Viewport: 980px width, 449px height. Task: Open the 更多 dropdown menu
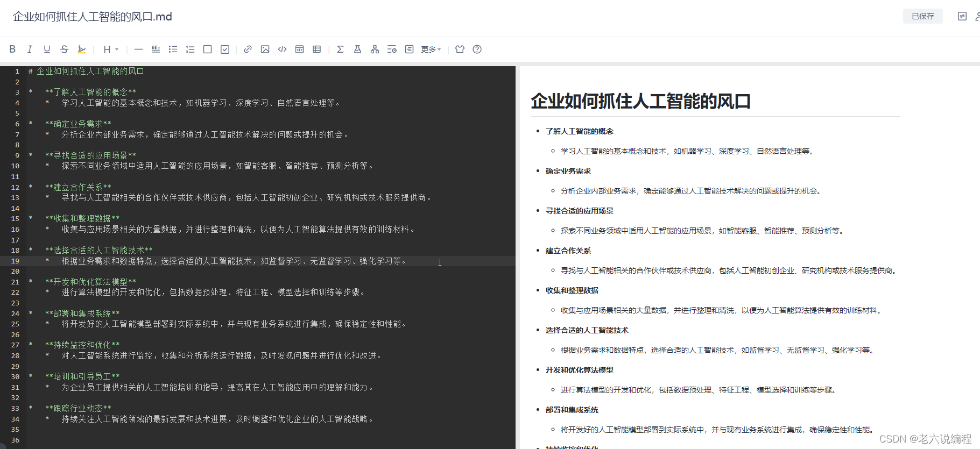click(431, 49)
